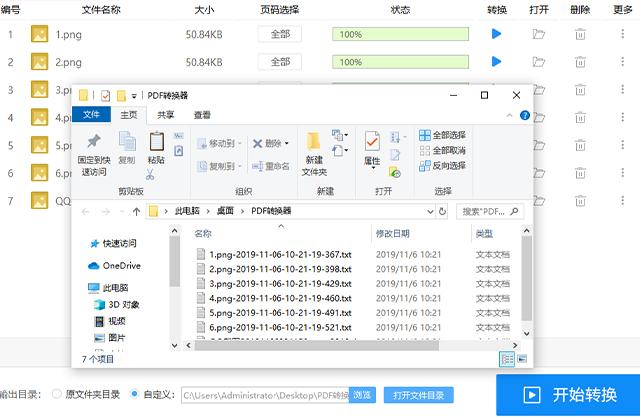Delete row 3 from the conversion list
640x420 pixels.
coord(580,89)
